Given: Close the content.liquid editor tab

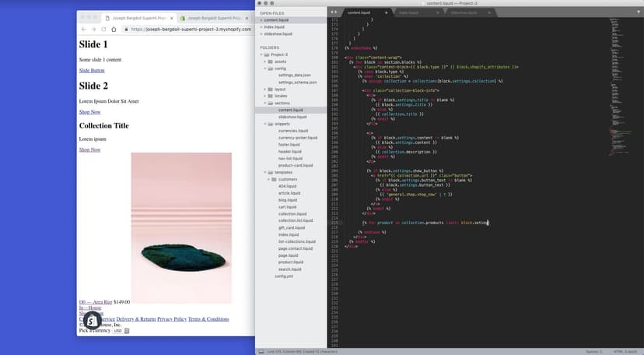Looking at the screenshot, I should pyautogui.click(x=387, y=13).
